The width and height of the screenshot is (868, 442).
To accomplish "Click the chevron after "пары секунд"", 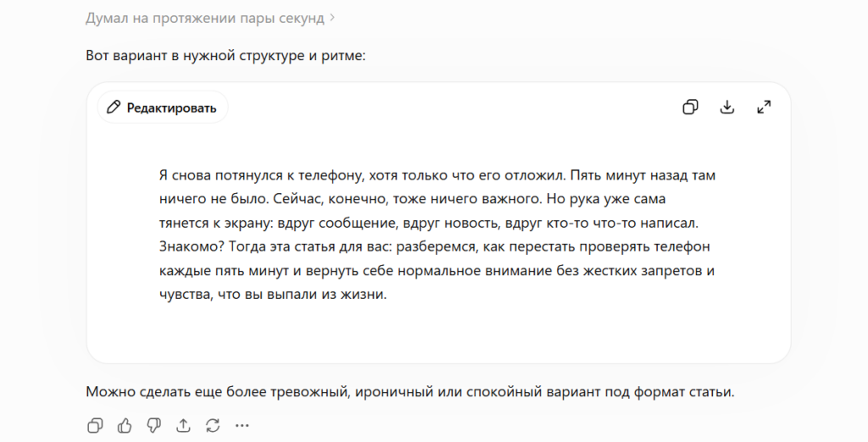I will pyautogui.click(x=332, y=18).
